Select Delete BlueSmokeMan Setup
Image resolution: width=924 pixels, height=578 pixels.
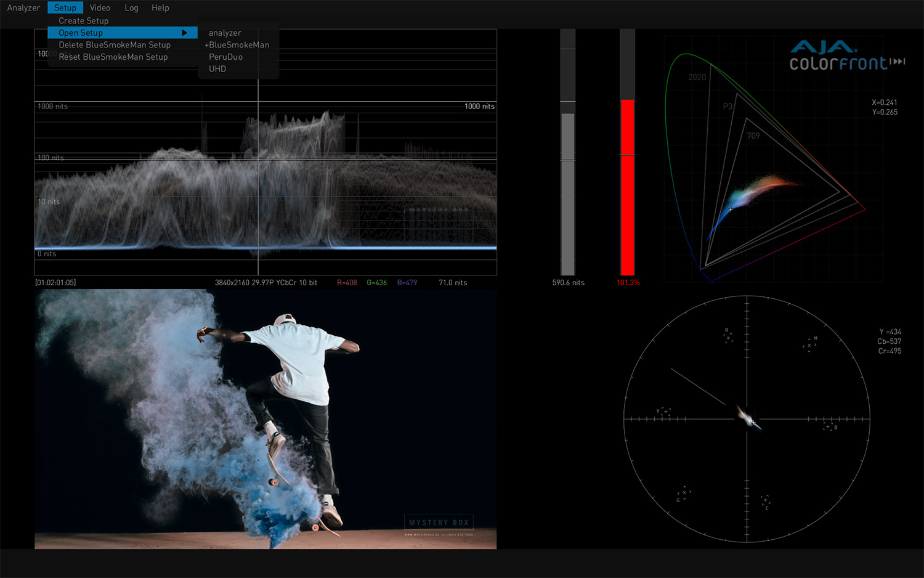pos(115,45)
